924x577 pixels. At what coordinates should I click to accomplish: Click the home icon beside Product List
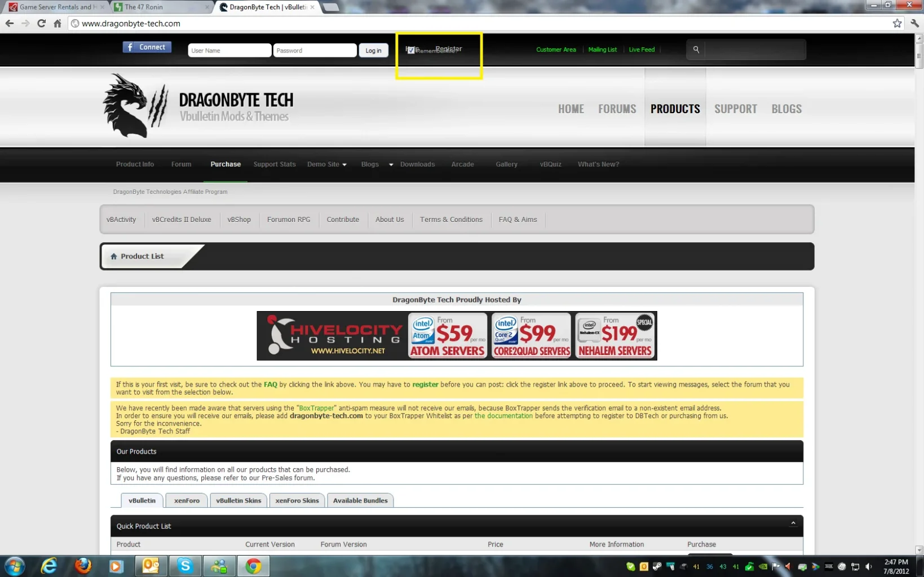coord(114,256)
